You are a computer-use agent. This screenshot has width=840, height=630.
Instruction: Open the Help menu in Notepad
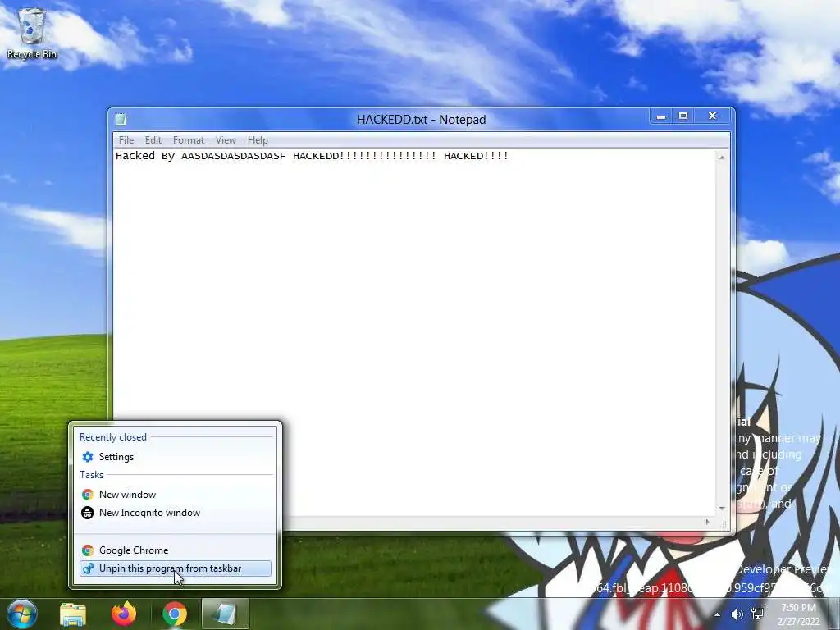258,140
